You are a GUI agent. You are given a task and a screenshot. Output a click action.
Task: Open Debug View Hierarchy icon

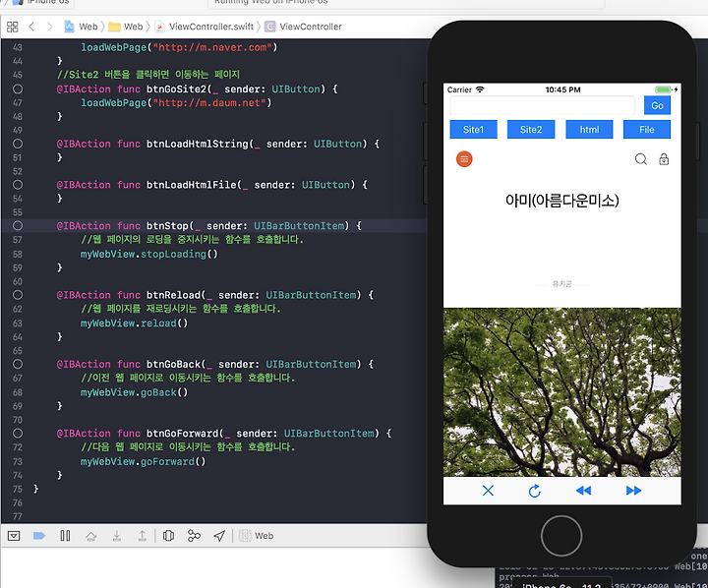(168, 536)
